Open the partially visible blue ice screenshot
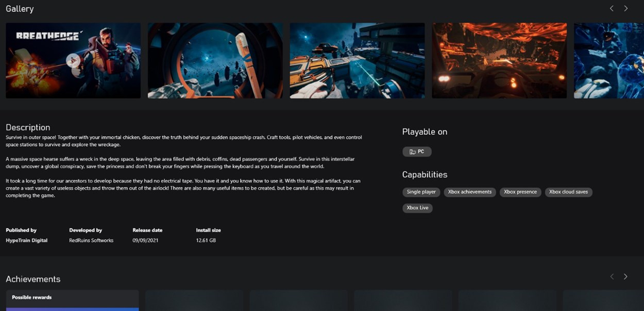644x311 pixels. pyautogui.click(x=609, y=60)
